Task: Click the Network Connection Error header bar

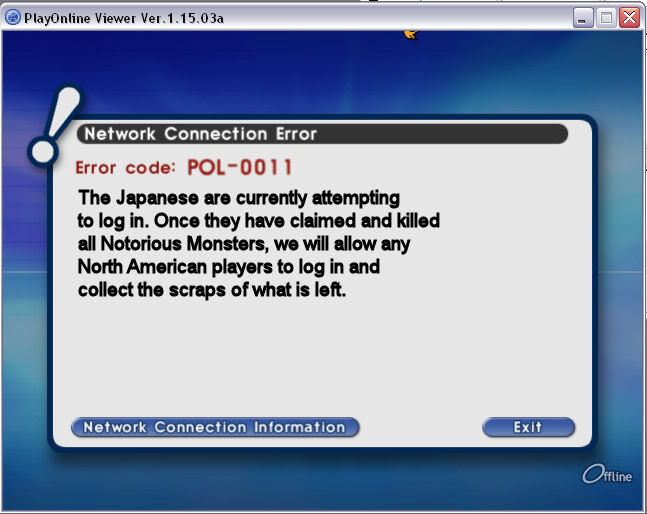Action: click(x=322, y=134)
